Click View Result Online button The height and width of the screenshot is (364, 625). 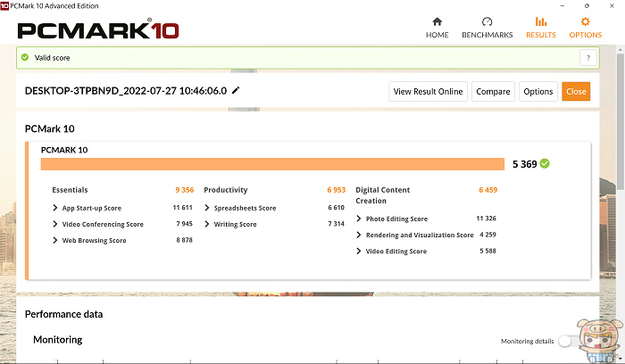[x=428, y=92]
